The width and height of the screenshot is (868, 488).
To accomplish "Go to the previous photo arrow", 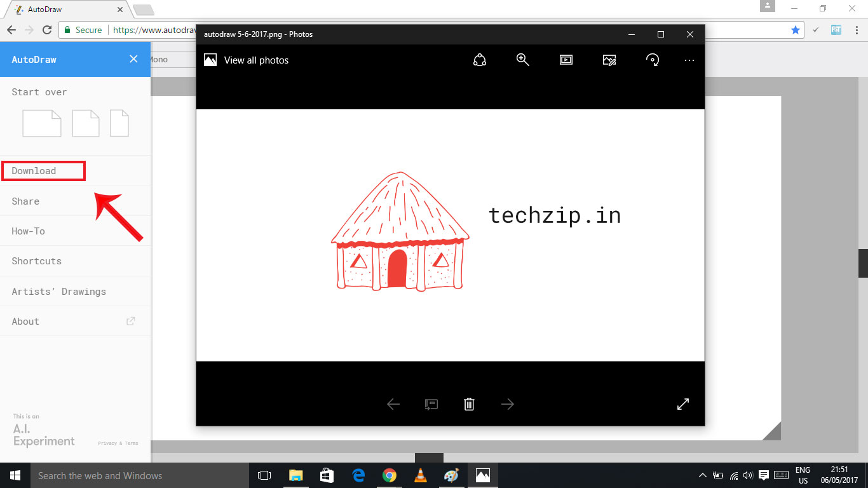I will pyautogui.click(x=393, y=404).
